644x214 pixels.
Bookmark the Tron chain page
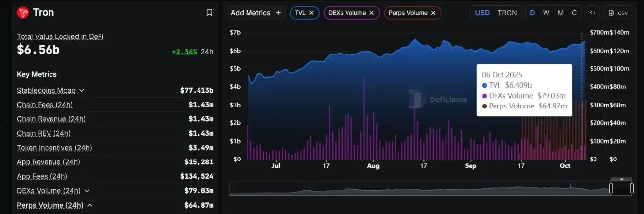click(209, 13)
